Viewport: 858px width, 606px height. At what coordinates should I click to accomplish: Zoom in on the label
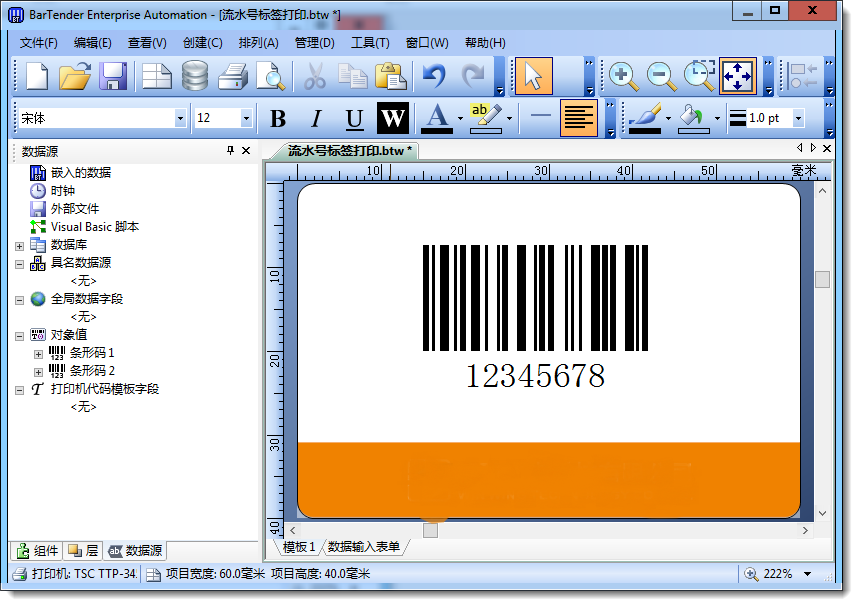point(623,76)
